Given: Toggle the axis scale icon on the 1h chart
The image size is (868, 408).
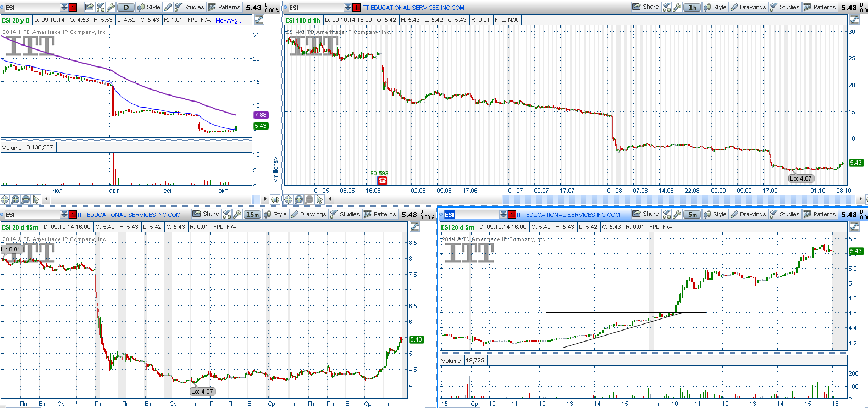Looking at the screenshot, I should [854, 20].
